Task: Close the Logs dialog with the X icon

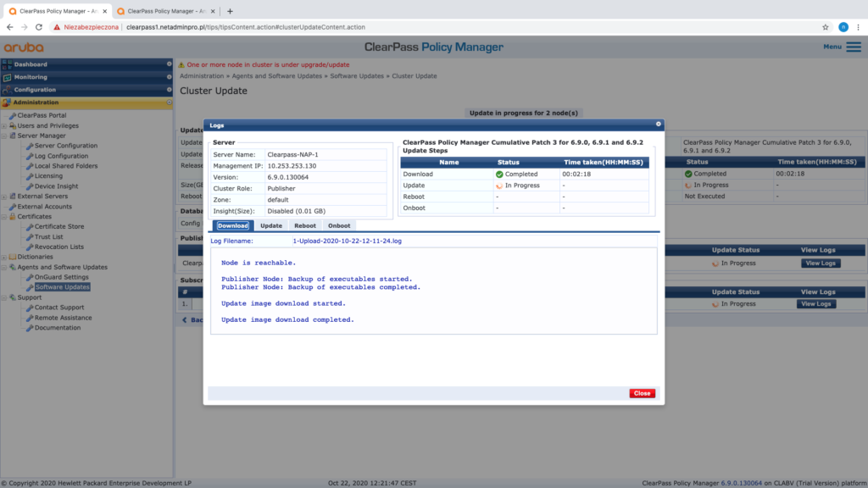Action: 658,125
